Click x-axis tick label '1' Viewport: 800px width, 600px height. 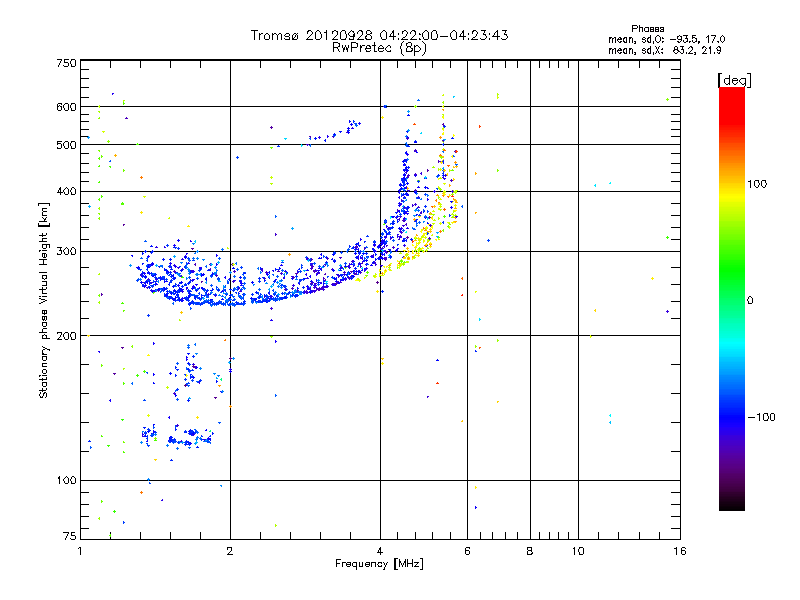80,551
